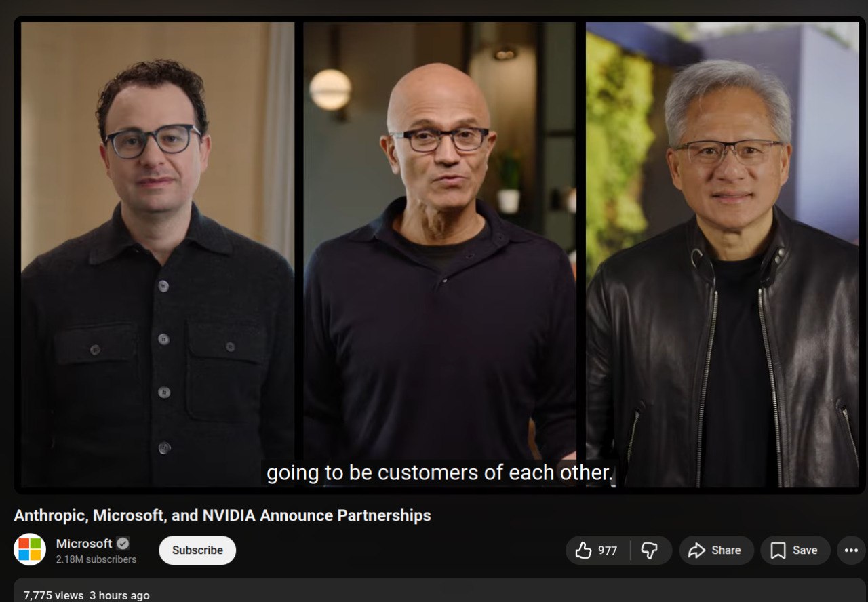
Task: Click the video title about Partnerships
Action: [x=222, y=515]
